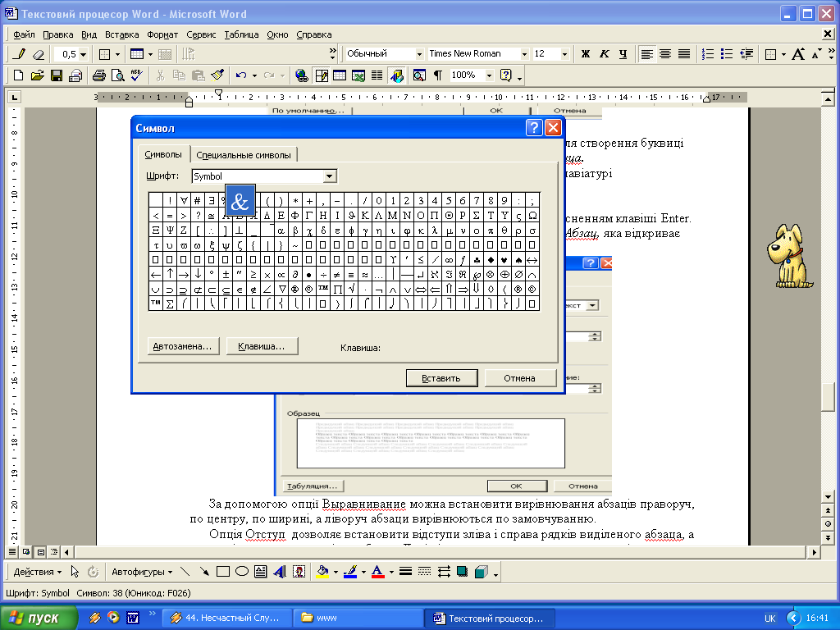Screen dimensions: 840x630
Task: Open Print Preview
Action: point(118,75)
